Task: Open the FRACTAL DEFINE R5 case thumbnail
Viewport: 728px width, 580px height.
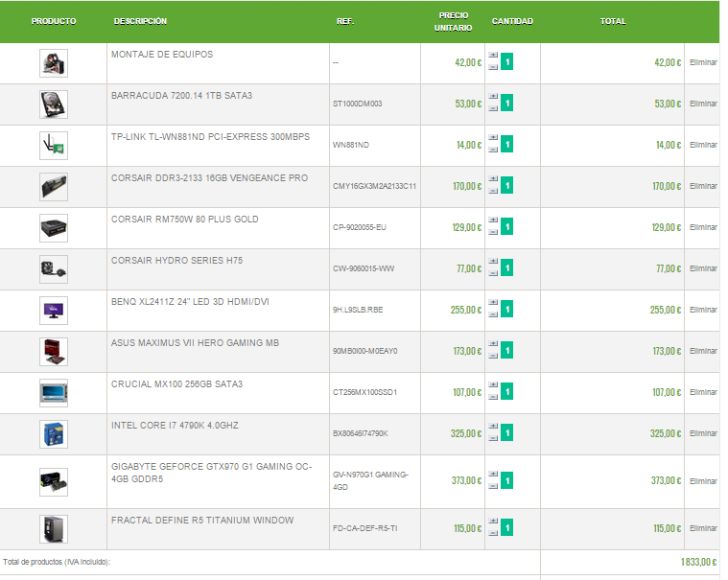Action: point(54,529)
